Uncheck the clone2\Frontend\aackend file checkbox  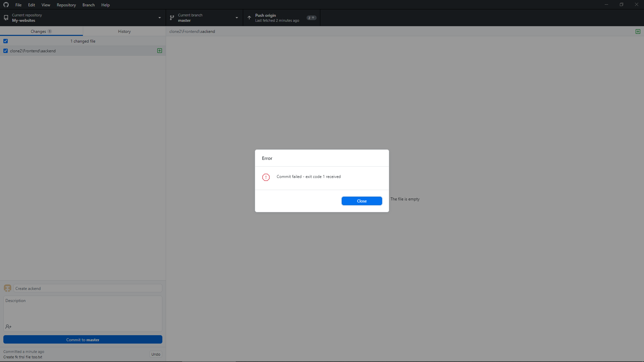pos(6,51)
